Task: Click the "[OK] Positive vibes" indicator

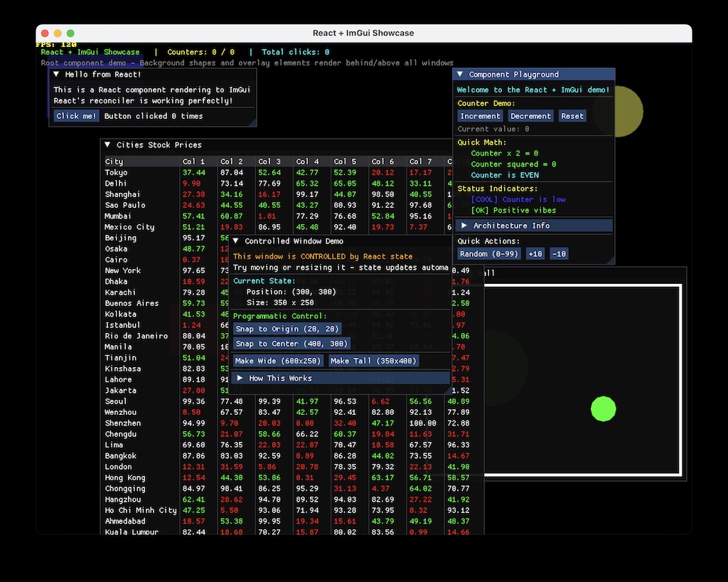Action: point(513,211)
